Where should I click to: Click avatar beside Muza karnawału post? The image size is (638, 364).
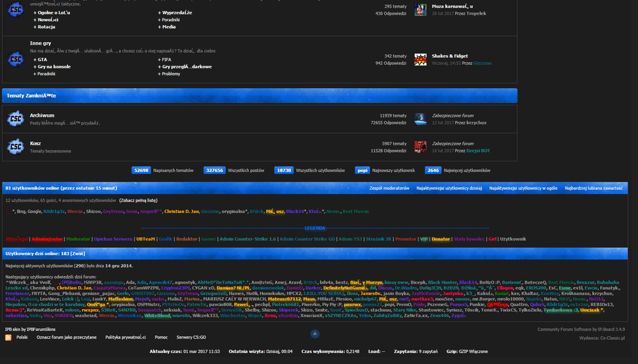pos(420,9)
